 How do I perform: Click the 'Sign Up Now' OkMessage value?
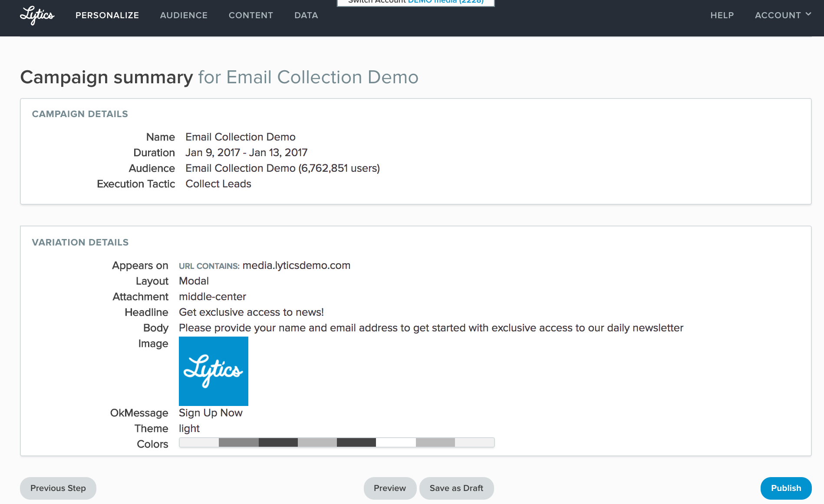coord(211,413)
